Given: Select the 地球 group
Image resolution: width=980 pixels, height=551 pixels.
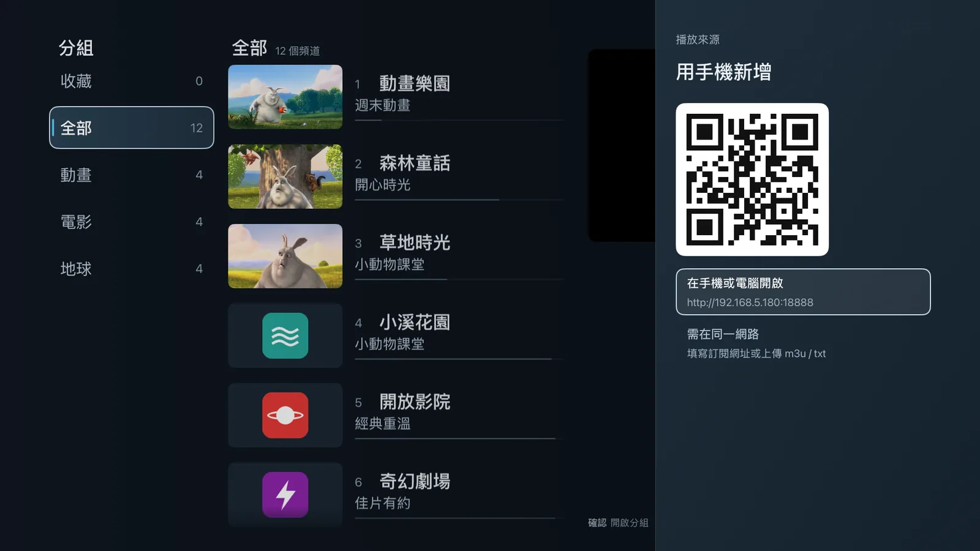Looking at the screenshot, I should click(x=132, y=268).
